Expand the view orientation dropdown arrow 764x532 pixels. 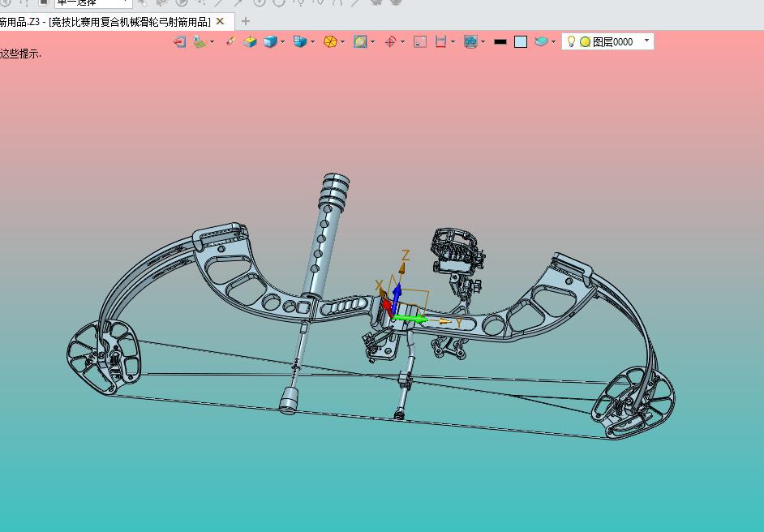tap(312, 42)
